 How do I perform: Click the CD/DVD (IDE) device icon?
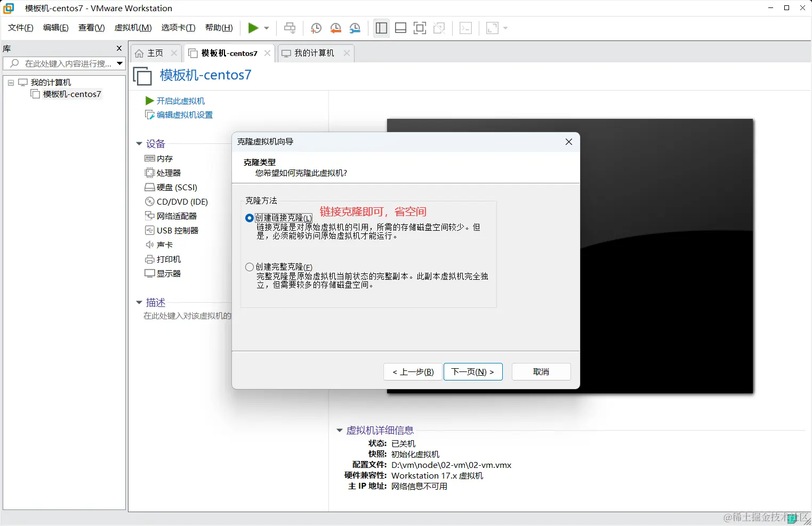pyautogui.click(x=150, y=201)
